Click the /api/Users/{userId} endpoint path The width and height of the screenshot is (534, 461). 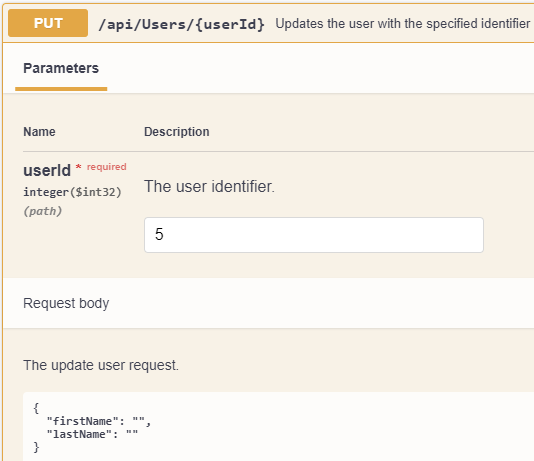tap(181, 24)
